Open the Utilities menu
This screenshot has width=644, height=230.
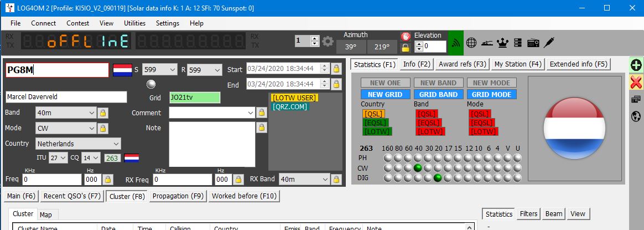(134, 23)
